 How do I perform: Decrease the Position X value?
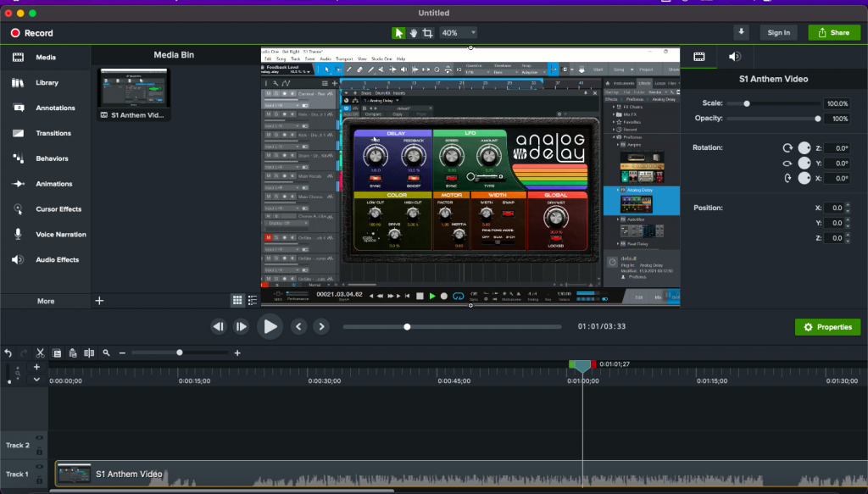tap(848, 211)
